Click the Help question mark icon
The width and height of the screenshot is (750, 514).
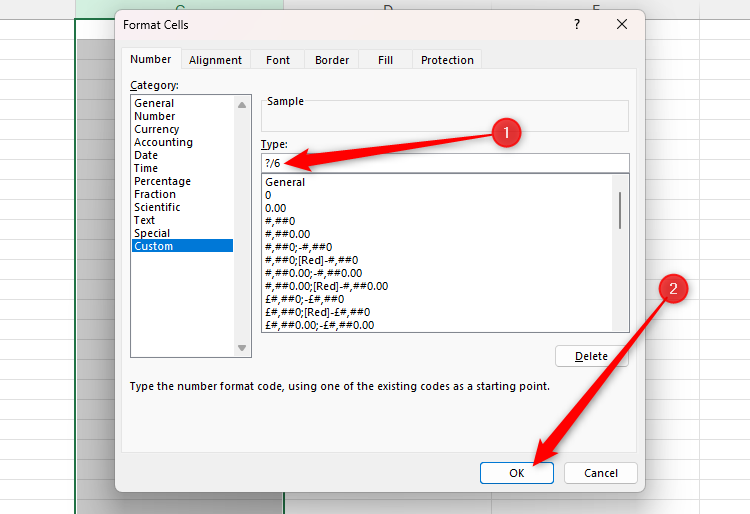(x=578, y=24)
